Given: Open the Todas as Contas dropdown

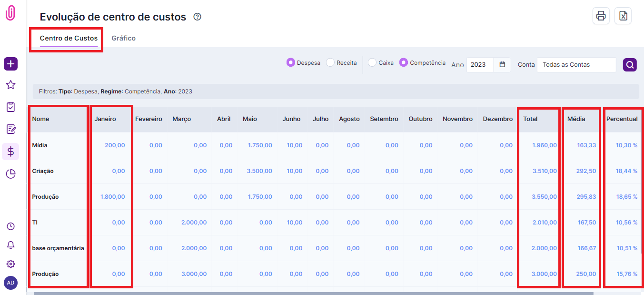Looking at the screenshot, I should [x=576, y=65].
